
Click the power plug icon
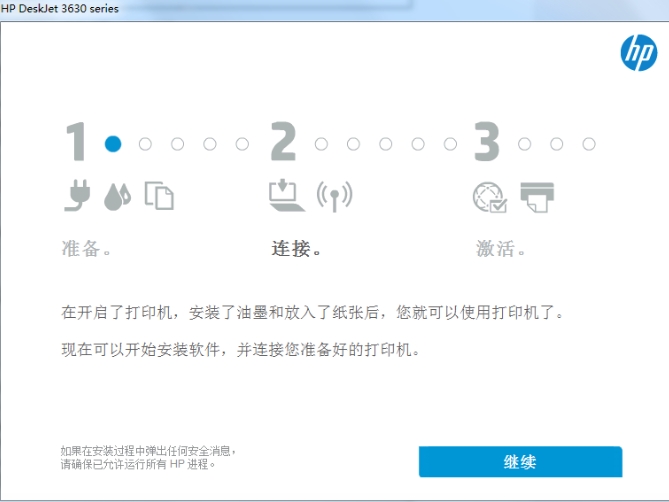[78, 195]
